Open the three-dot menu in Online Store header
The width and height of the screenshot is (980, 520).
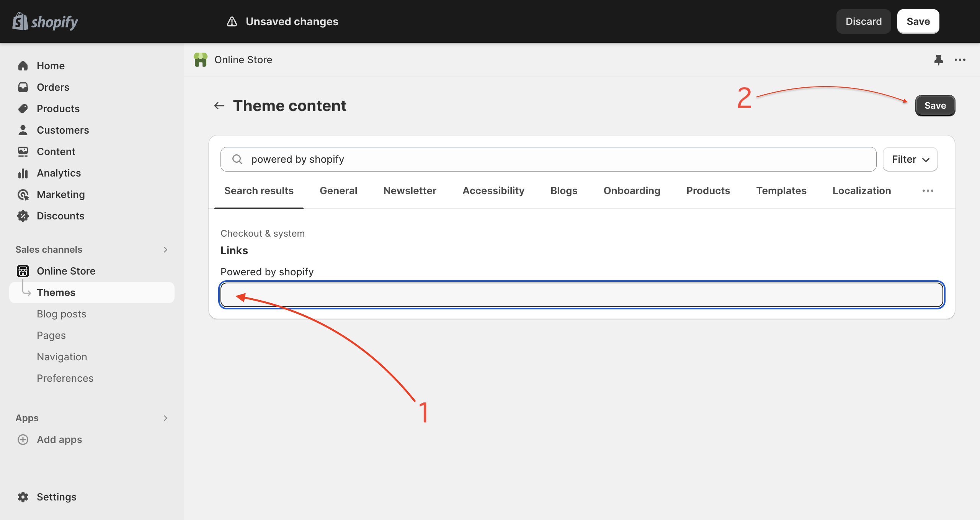point(960,60)
